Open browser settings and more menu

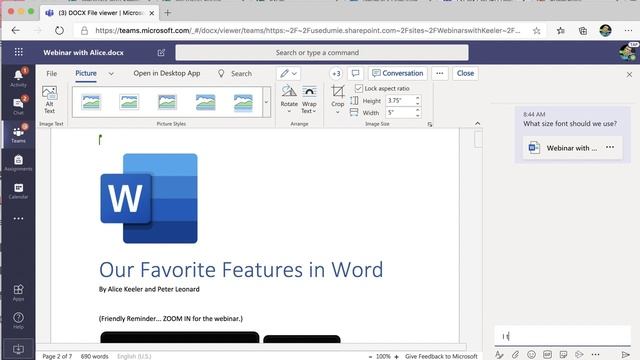(628, 31)
